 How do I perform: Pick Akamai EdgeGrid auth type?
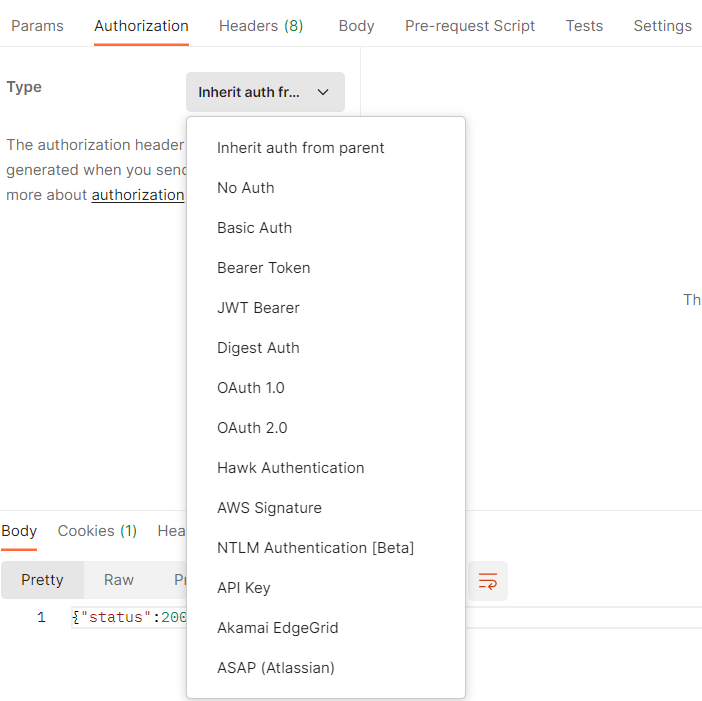pos(278,628)
